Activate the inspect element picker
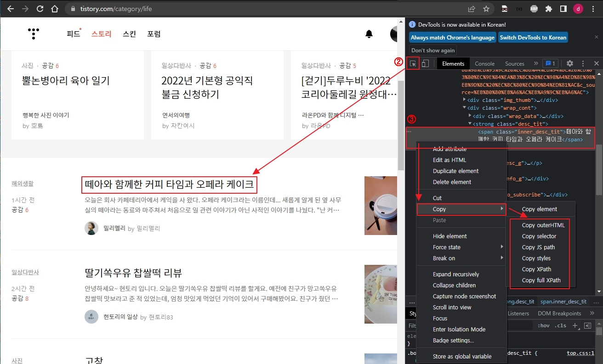This screenshot has height=364, width=603. [413, 63]
